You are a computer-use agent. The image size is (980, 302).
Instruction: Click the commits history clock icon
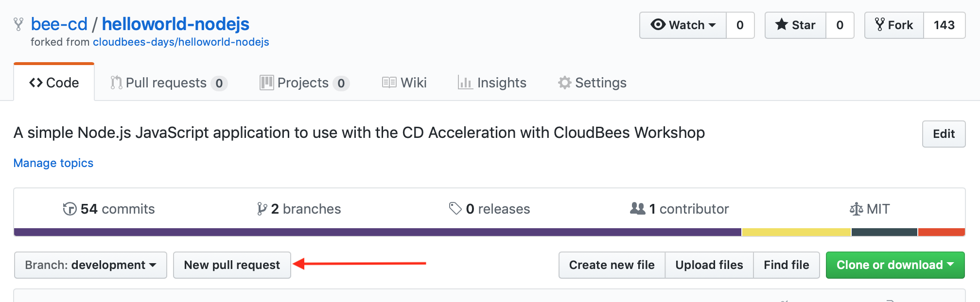(70, 209)
